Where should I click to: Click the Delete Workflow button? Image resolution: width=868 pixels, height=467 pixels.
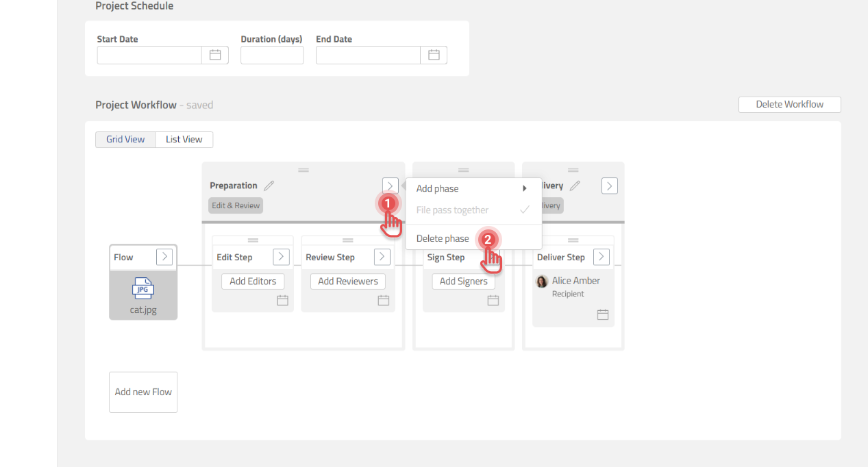tap(789, 105)
